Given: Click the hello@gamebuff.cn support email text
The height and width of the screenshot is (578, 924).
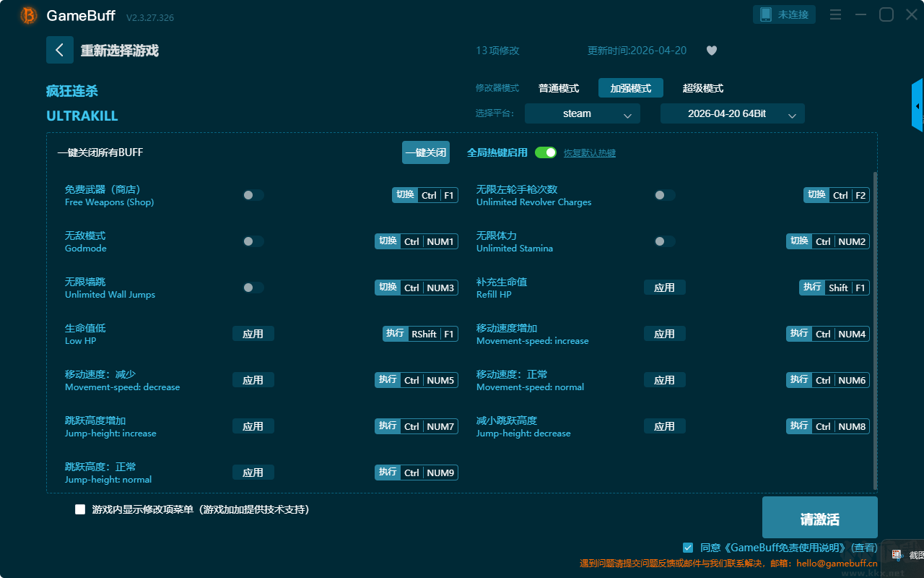Looking at the screenshot, I should pyautogui.click(x=837, y=564).
